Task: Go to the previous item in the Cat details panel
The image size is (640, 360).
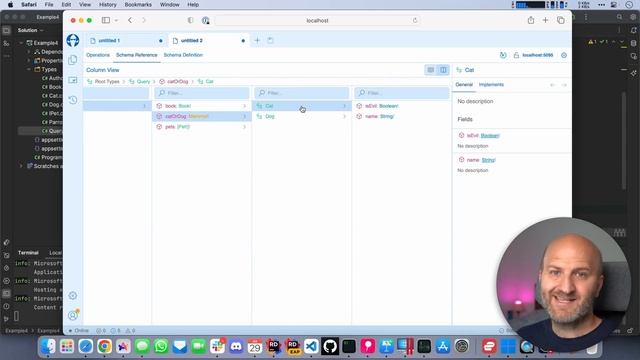Action: 552,85
